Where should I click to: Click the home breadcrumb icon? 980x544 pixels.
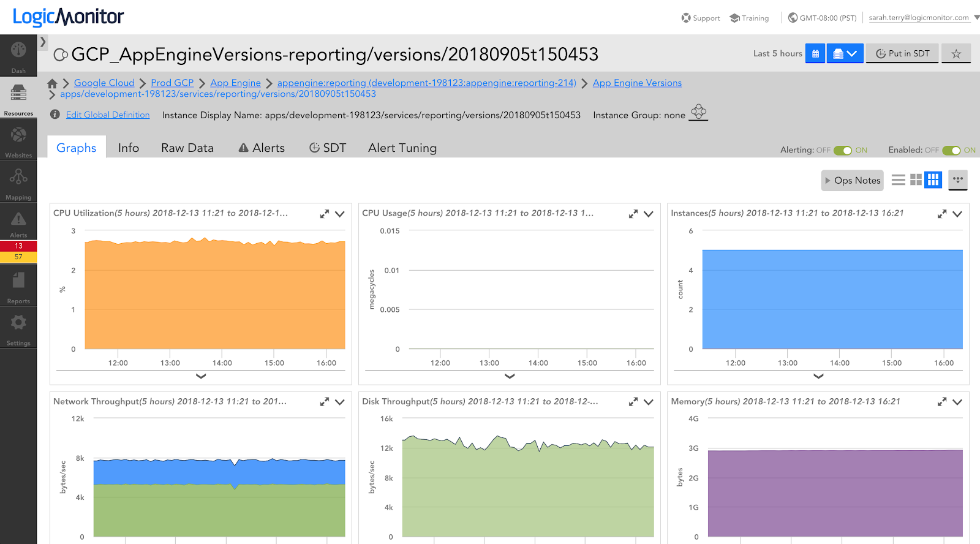tap(52, 83)
